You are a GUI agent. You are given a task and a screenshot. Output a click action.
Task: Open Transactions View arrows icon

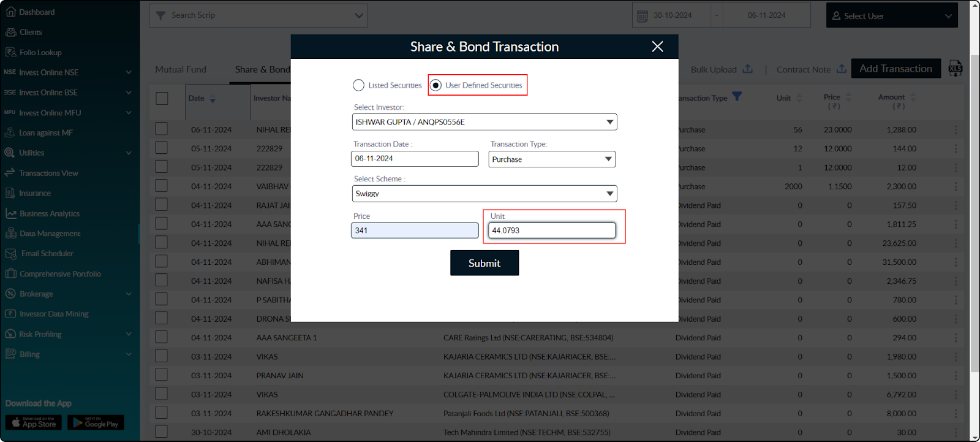pyautogui.click(x=10, y=173)
